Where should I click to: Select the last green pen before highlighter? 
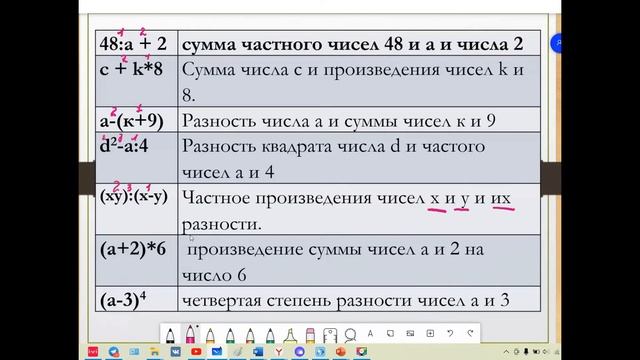(x=270, y=336)
